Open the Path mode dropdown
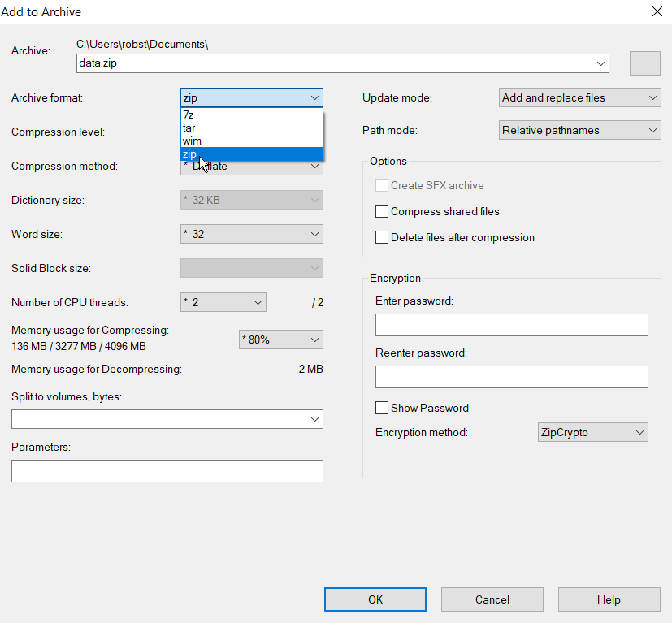This screenshot has width=672, height=623. [580, 130]
